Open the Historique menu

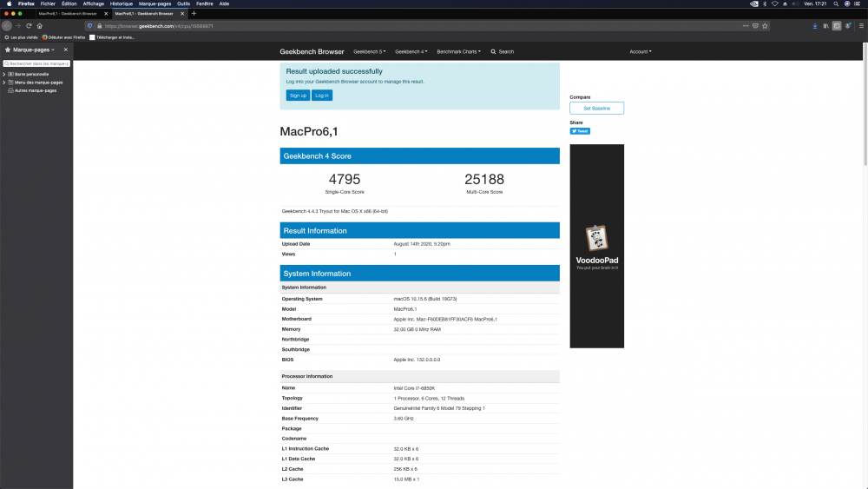(122, 3)
